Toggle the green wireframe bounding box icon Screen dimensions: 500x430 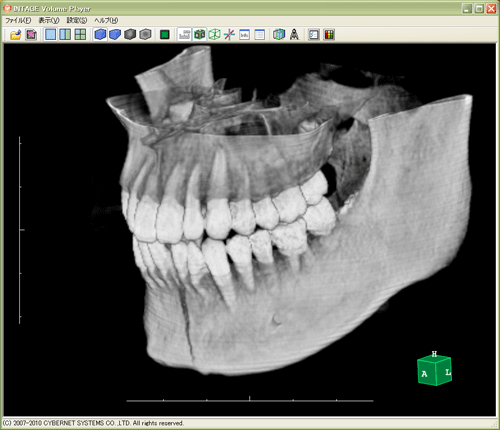214,34
